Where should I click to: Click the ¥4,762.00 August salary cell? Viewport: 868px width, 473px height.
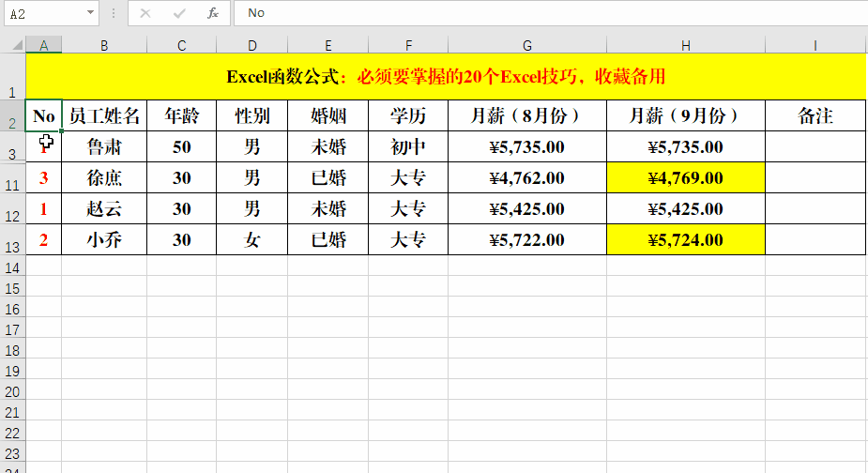527,177
